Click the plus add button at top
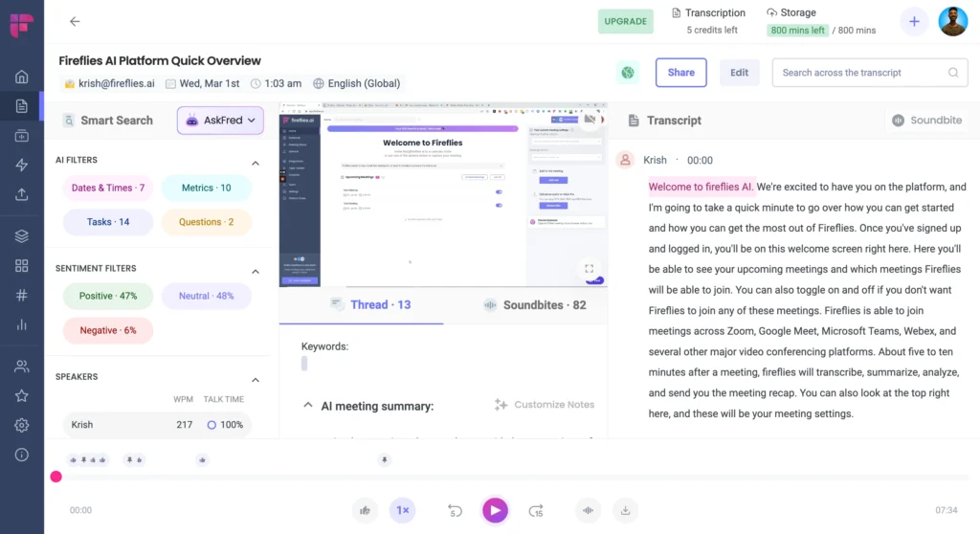980x534 pixels. pos(914,22)
